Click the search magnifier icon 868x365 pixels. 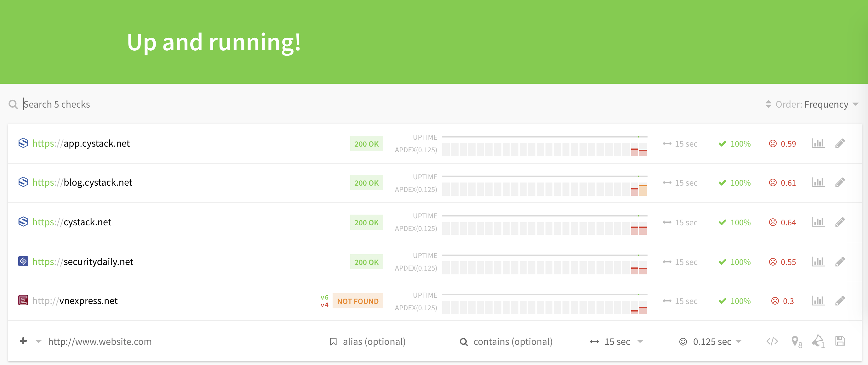tap(13, 104)
